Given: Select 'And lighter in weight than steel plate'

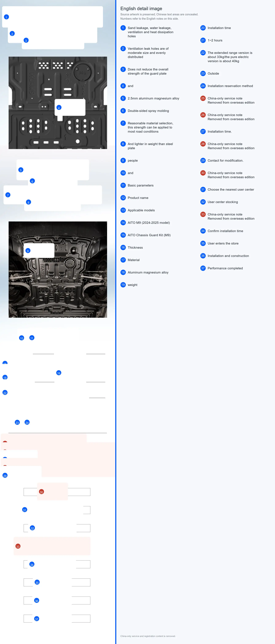Looking at the screenshot, I should click(x=150, y=146).
